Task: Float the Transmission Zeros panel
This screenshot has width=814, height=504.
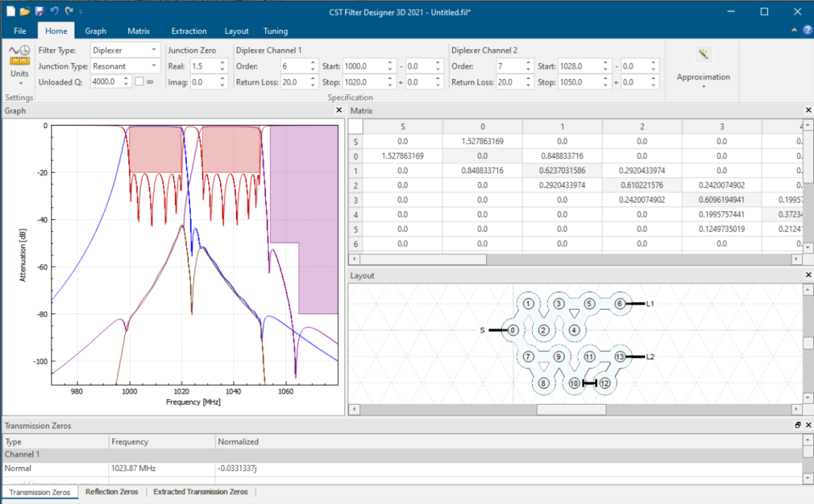Action: click(x=798, y=426)
